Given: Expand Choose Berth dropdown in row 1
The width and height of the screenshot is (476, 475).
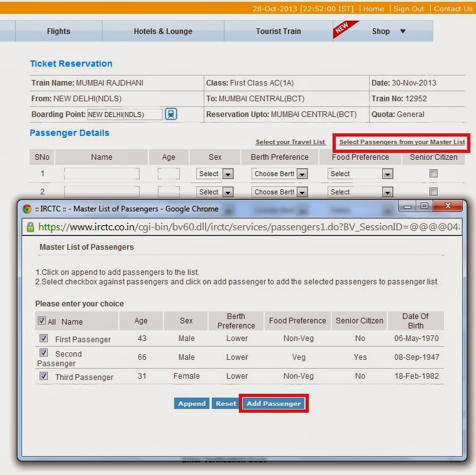Looking at the screenshot, I should pyautogui.click(x=280, y=174).
